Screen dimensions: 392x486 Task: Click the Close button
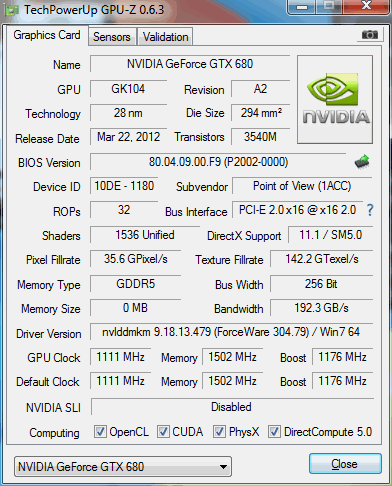point(345,464)
